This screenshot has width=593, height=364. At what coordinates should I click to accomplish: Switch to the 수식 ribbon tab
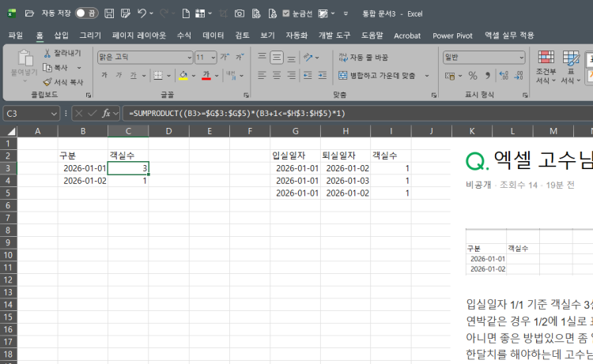click(x=184, y=36)
